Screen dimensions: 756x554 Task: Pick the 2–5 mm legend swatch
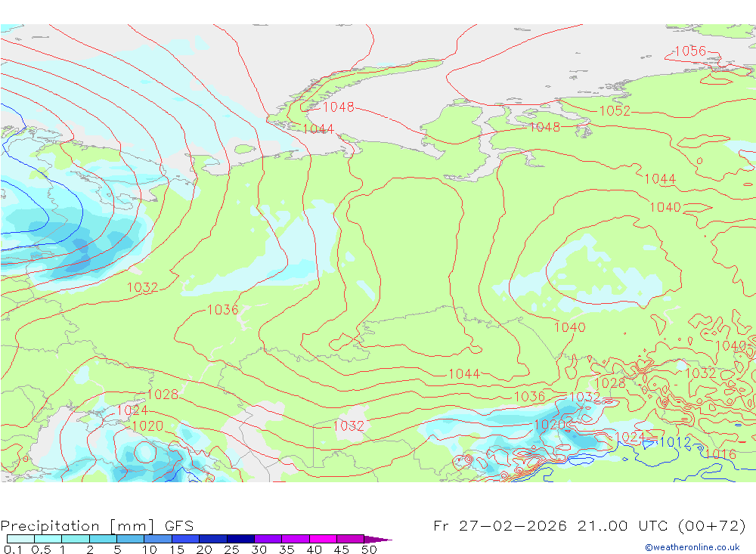pyautogui.click(x=103, y=539)
